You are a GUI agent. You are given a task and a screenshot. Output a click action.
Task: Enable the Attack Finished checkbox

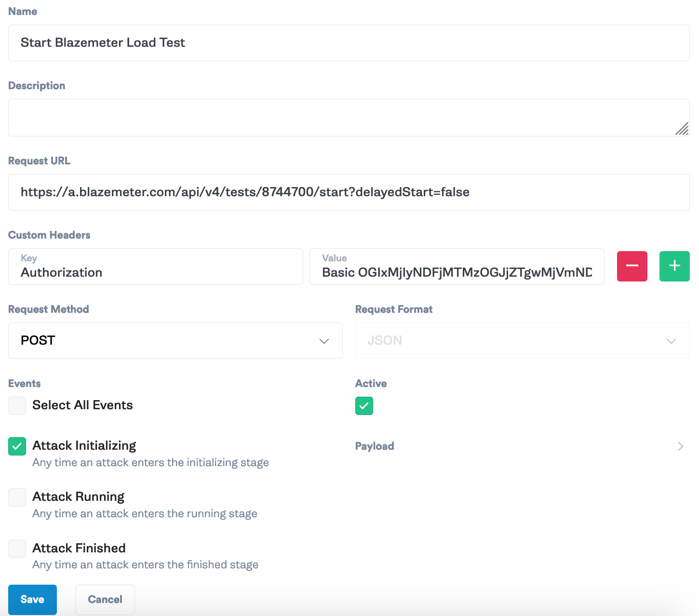[17, 549]
